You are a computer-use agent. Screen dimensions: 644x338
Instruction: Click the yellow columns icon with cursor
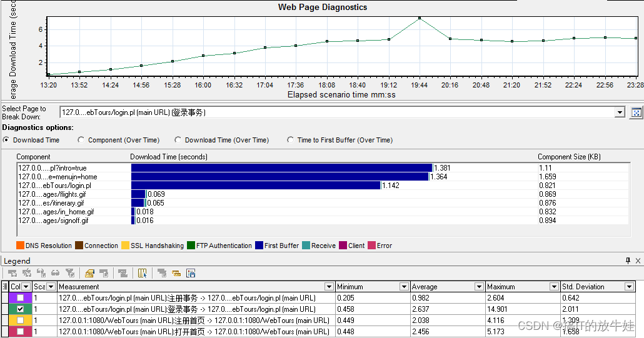[x=143, y=273]
